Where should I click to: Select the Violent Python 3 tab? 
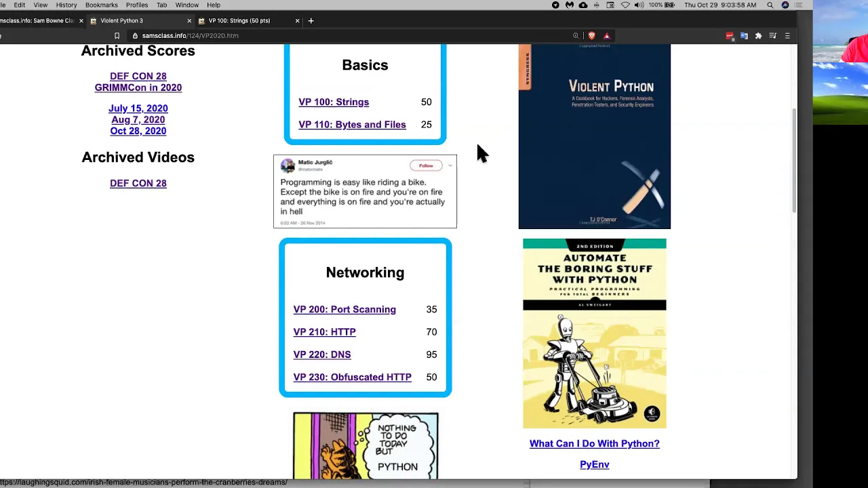point(140,20)
